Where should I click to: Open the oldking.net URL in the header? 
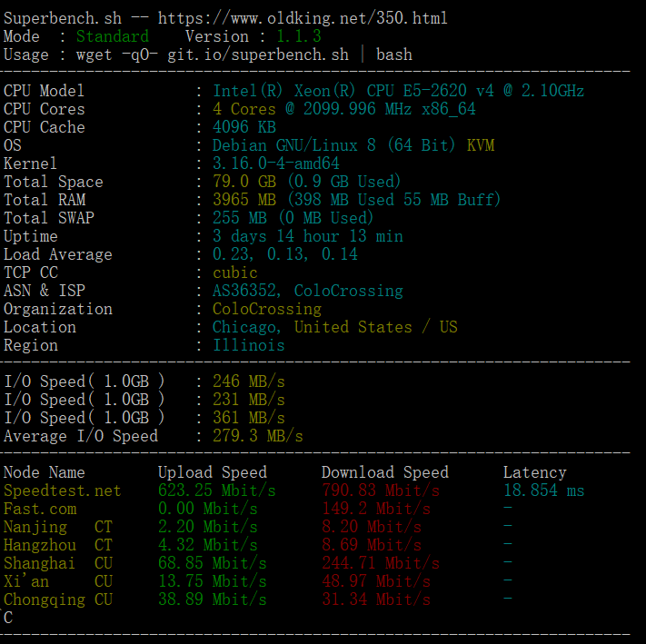tap(303, 18)
